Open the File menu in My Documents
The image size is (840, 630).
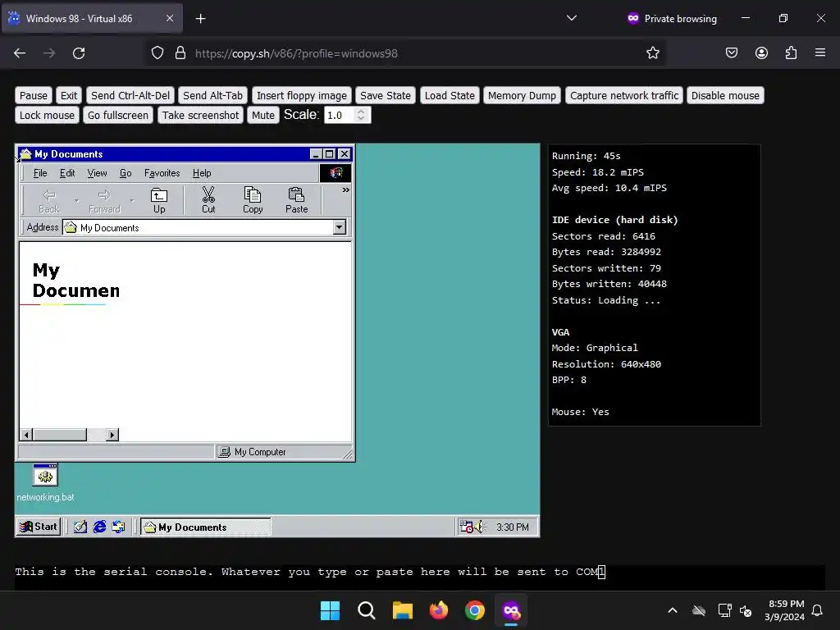coord(40,173)
